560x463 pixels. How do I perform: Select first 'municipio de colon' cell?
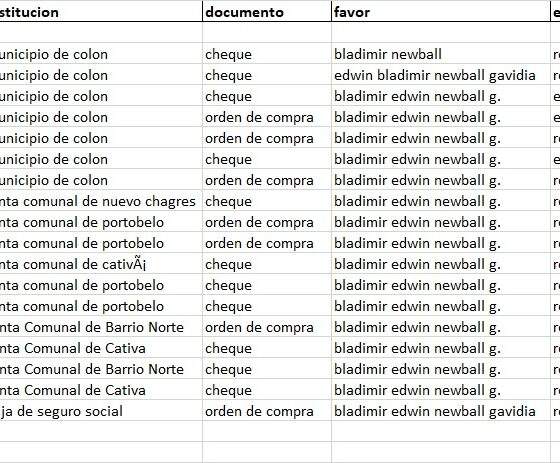coord(101,54)
